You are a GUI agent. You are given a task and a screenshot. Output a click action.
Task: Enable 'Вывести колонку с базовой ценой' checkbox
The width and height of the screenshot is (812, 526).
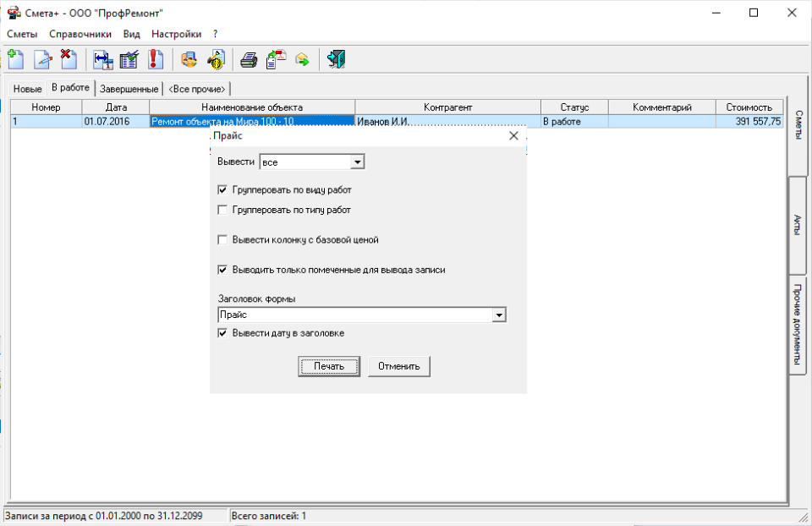pos(222,239)
